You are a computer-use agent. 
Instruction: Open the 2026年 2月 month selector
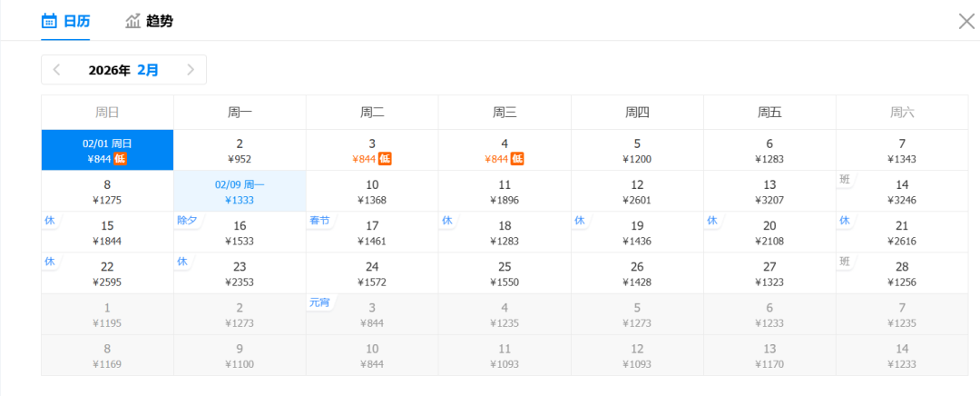point(123,70)
